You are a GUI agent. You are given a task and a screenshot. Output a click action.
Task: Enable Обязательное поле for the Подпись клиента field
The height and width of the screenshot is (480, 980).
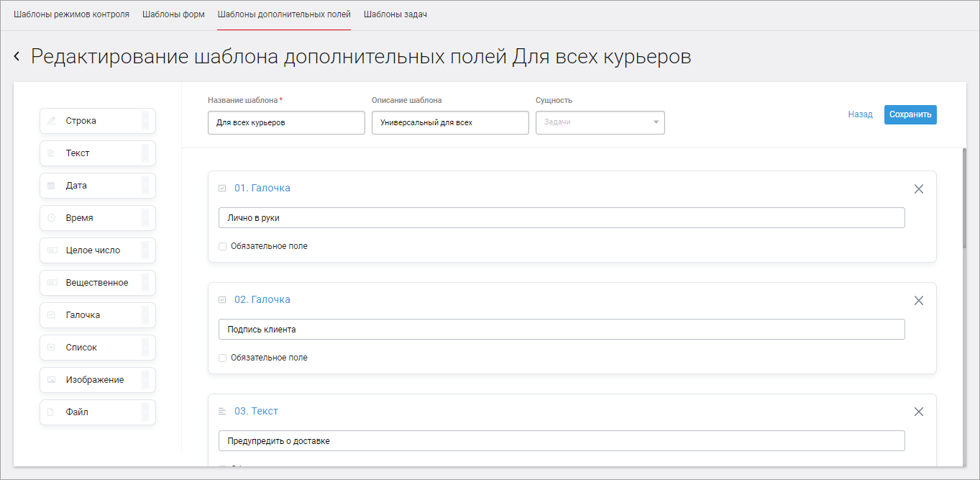point(222,358)
